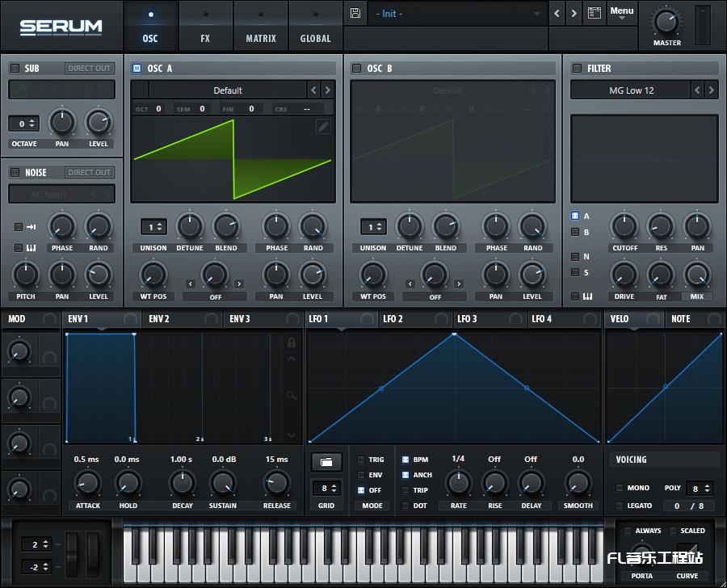Enable Oscillator B
Screen dimensions: 727x588
(x=356, y=68)
